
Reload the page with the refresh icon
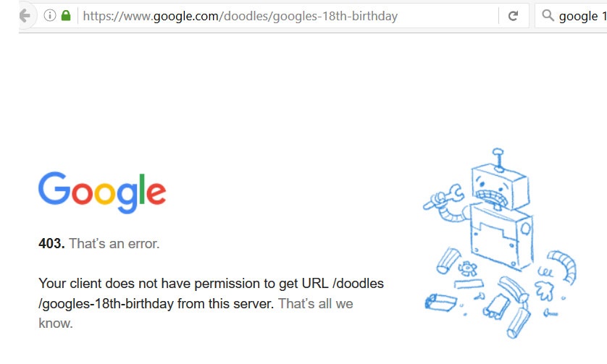513,16
